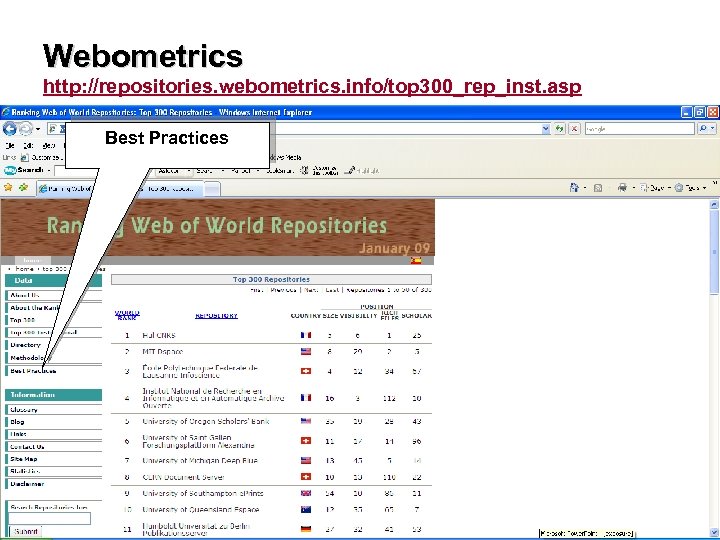The height and width of the screenshot is (540, 720).
Task: Click the US flag in MIT DSpace row
Action: (306, 352)
